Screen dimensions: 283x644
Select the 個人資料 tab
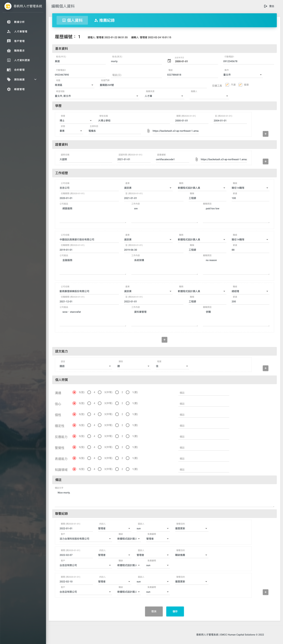point(72,20)
